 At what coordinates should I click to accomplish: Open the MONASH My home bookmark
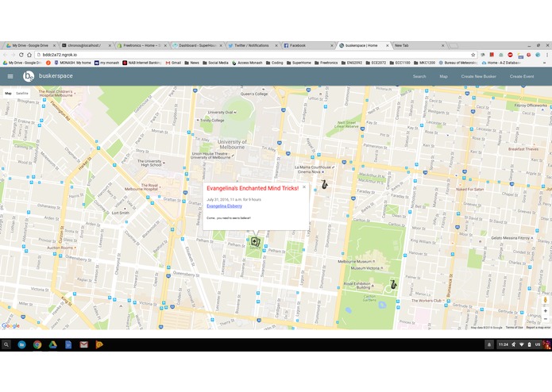tap(72, 63)
